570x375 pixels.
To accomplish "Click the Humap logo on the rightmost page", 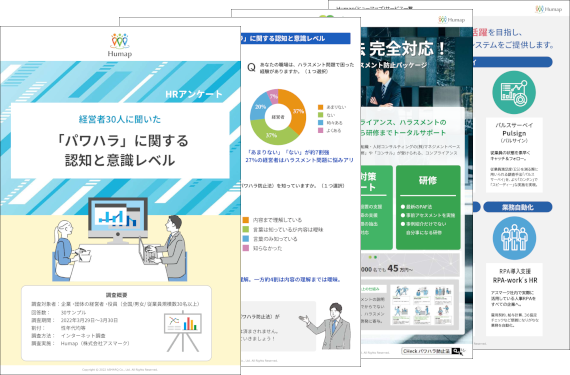I will [549, 9].
